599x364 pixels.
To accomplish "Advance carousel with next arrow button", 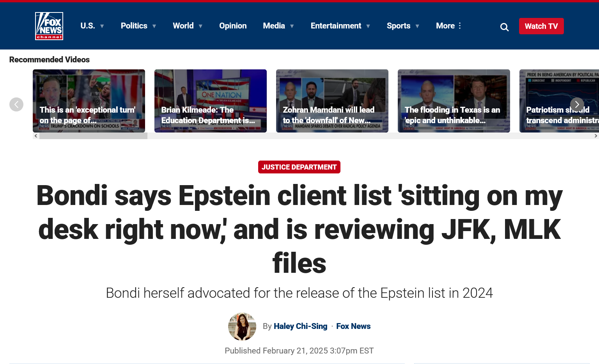I will pos(577,104).
